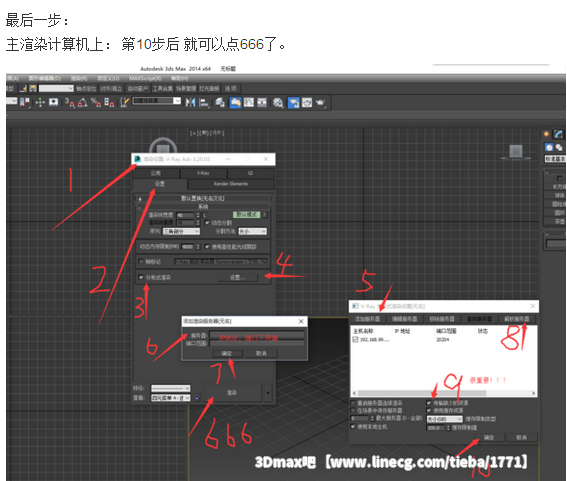Click the Shapes icon in command panel
Image resolution: width=567 pixels, height=481 pixels.
tap(559, 147)
